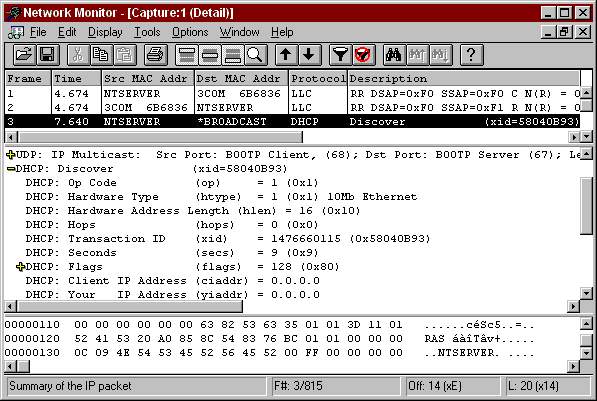
Task: Click hex row 00000110
Action: coord(270,325)
